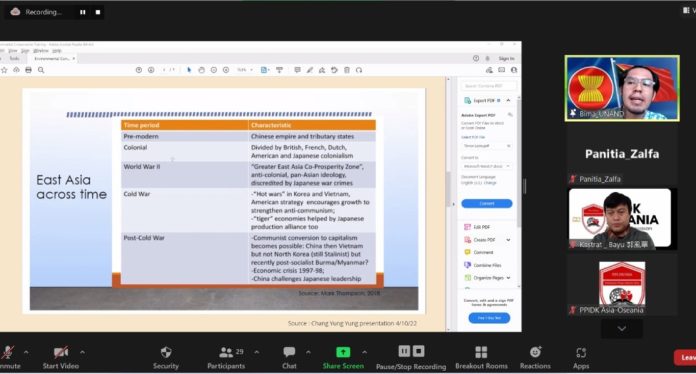Open the Chat panel

tap(289, 358)
